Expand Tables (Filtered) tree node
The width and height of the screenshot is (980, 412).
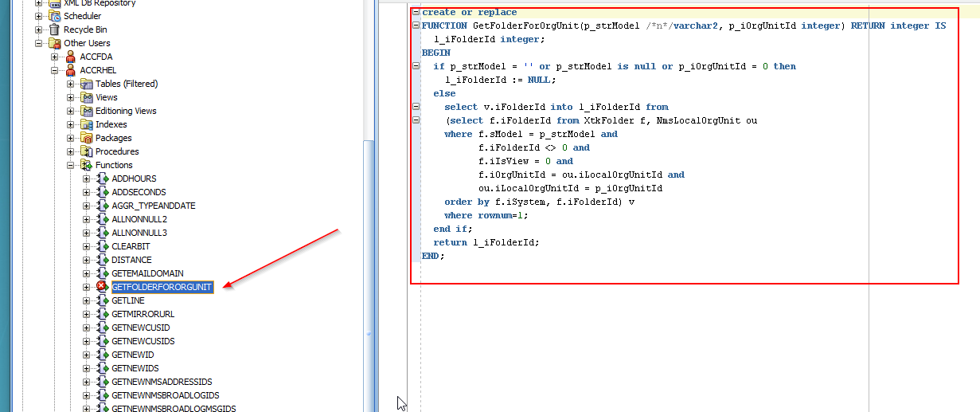tap(71, 84)
